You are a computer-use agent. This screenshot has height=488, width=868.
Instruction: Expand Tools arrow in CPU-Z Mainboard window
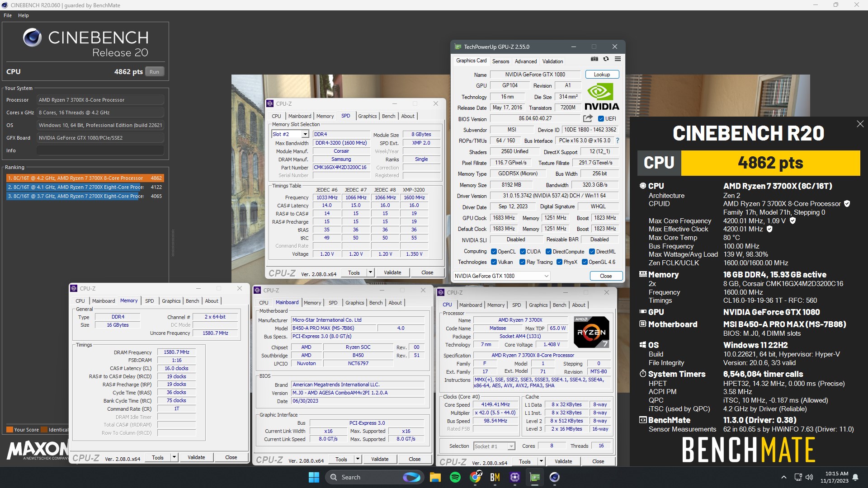click(358, 459)
